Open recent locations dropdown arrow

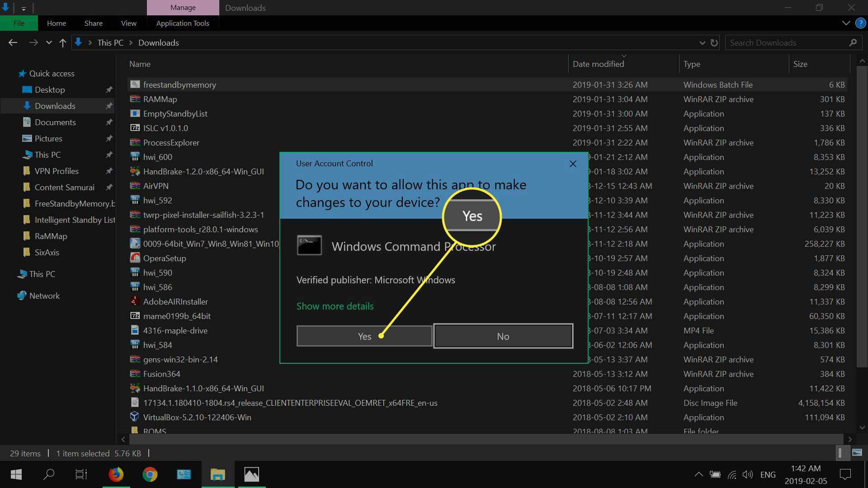point(49,42)
